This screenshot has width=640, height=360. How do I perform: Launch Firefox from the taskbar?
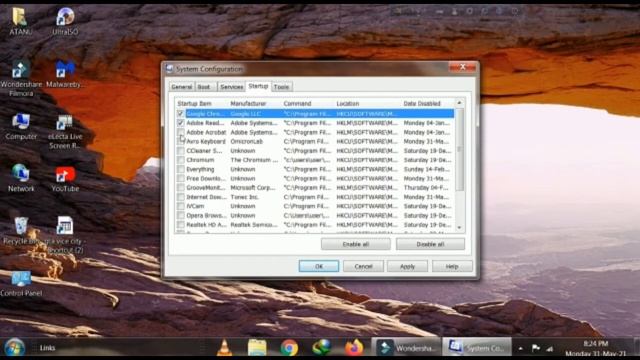click(x=354, y=348)
